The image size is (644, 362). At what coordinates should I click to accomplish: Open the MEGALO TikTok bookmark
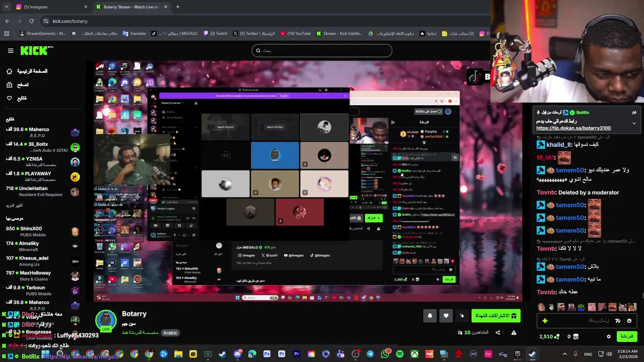pos(175,34)
